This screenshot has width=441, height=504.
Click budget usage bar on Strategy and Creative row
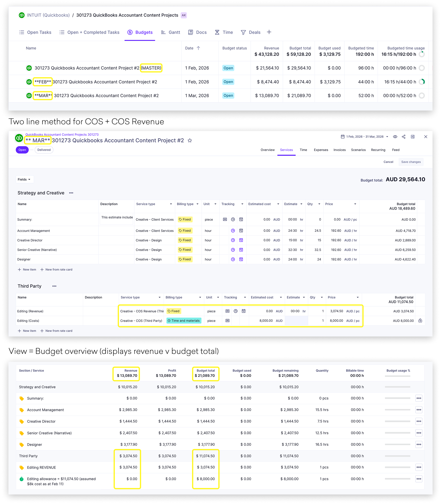click(x=397, y=387)
